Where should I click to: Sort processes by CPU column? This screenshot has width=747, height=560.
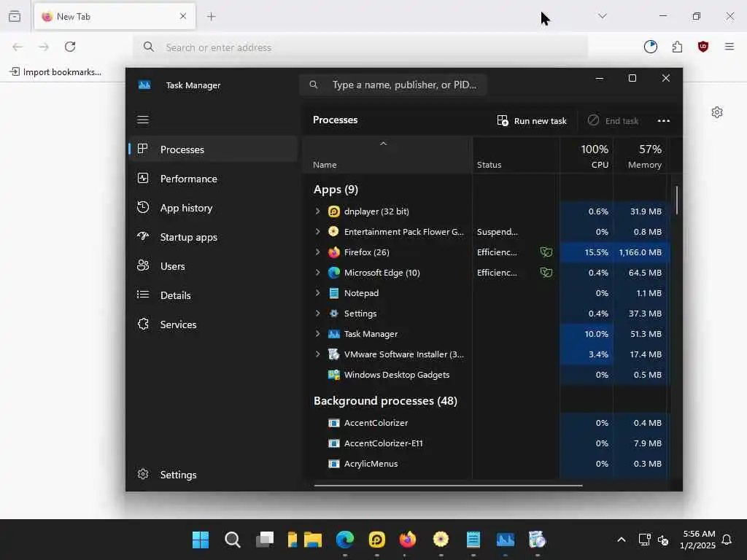point(587,156)
